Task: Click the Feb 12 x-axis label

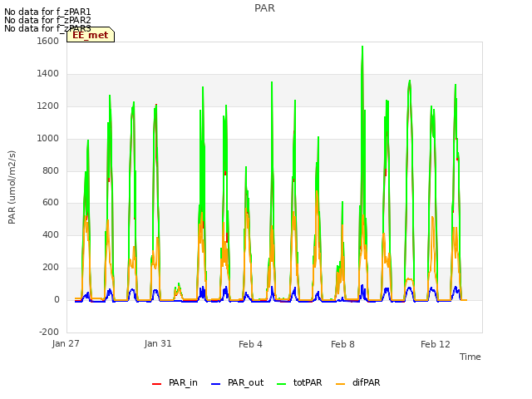Action: coord(436,344)
